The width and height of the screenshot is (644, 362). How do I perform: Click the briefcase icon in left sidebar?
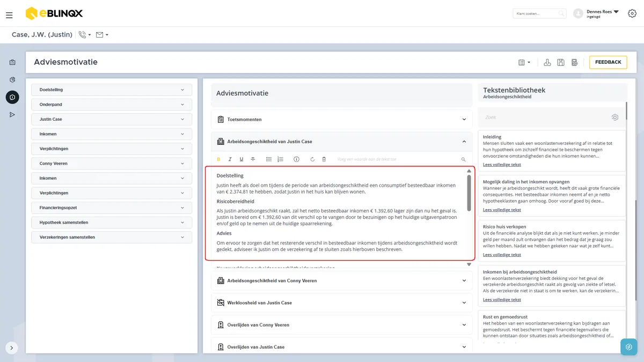pos(12,62)
